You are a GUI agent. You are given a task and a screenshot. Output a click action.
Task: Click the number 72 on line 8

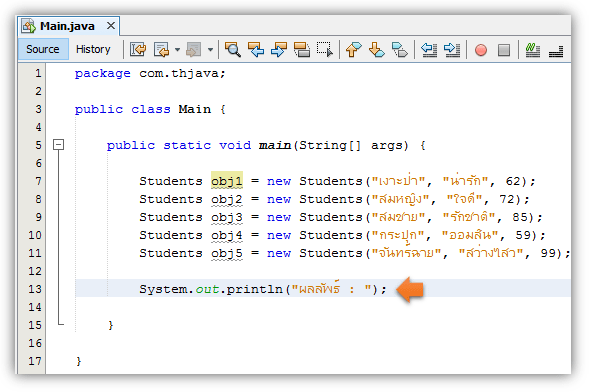click(507, 199)
